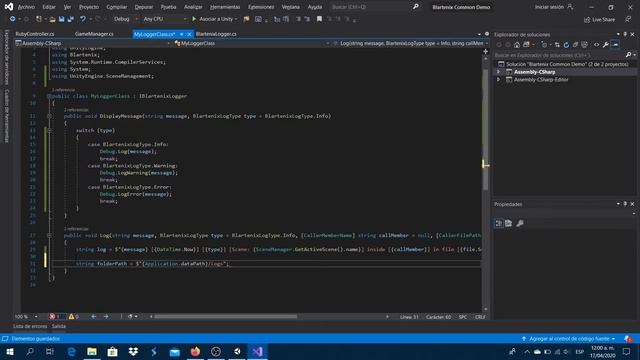The image size is (640, 360).
Task: Click the Save All toolbar icon
Action: 71,19
